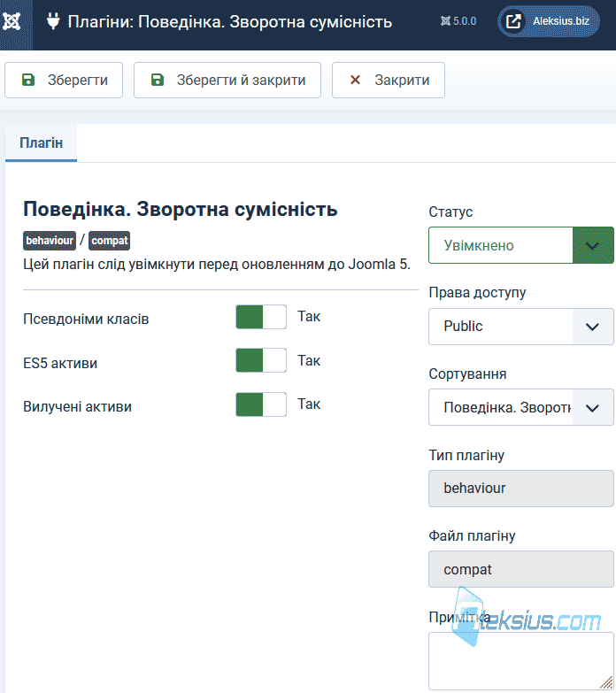This screenshot has height=693, width=616.
Task: Click the Зберегти button
Action: 64,80
